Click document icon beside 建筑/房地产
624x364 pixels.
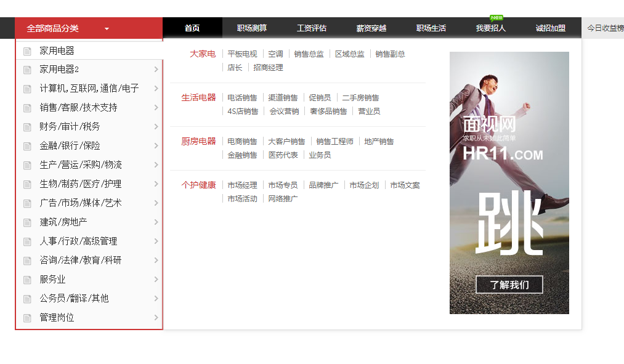(x=27, y=222)
